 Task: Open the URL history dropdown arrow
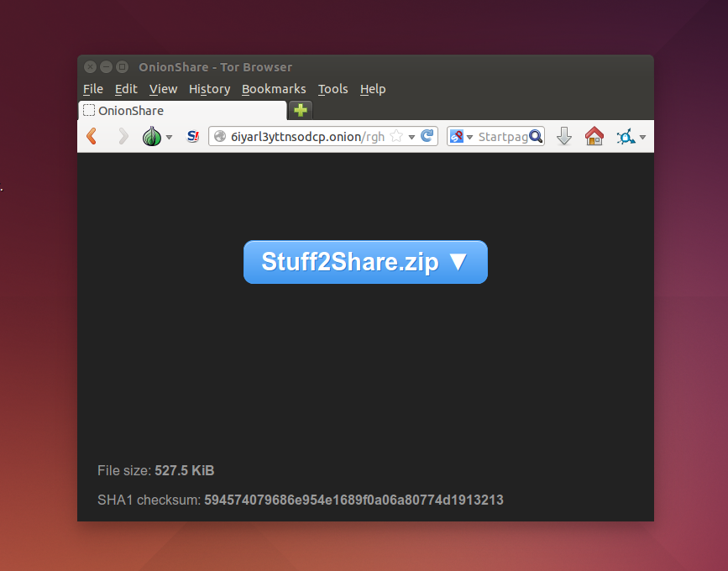(411, 137)
